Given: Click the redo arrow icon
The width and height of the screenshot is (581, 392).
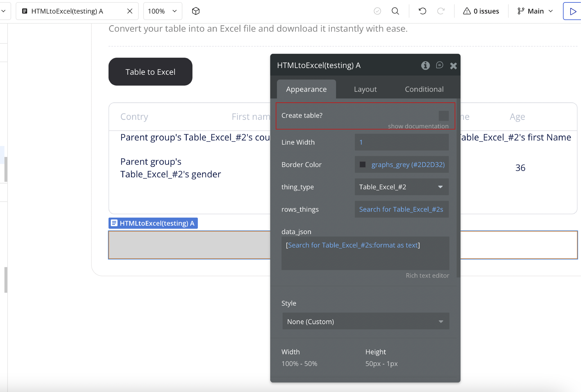Looking at the screenshot, I should [x=441, y=11].
